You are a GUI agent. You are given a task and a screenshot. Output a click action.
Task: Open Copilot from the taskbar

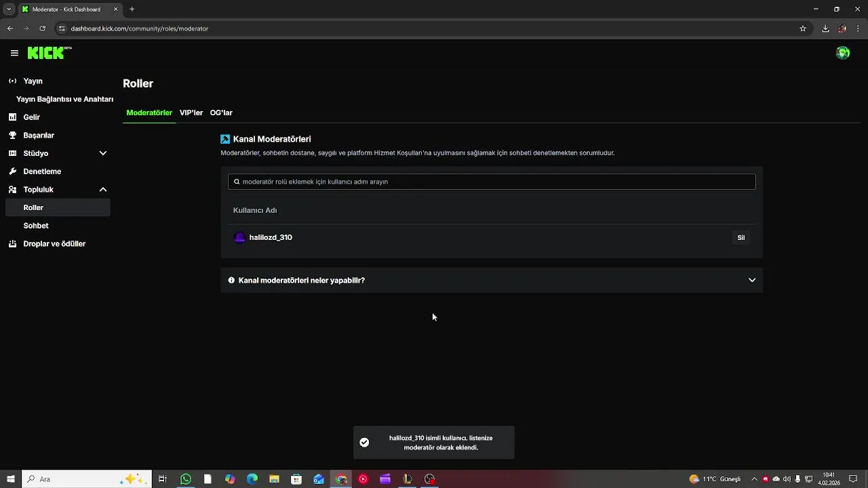pyautogui.click(x=230, y=479)
